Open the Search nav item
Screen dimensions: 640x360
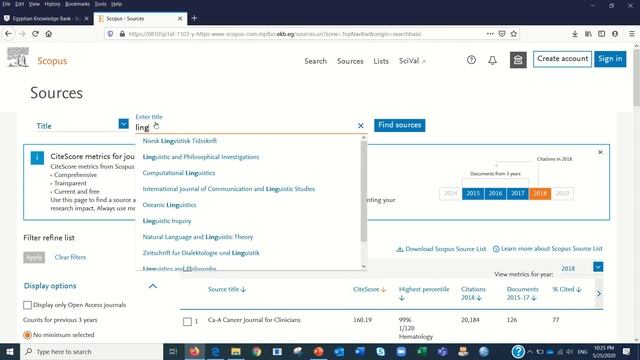point(316,61)
